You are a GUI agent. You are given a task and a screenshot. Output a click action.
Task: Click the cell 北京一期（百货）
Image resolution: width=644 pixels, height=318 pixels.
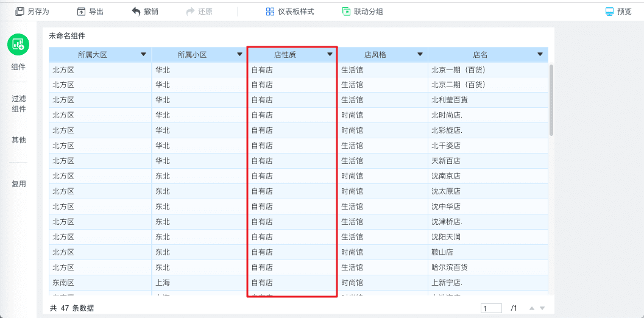pyautogui.click(x=487, y=70)
